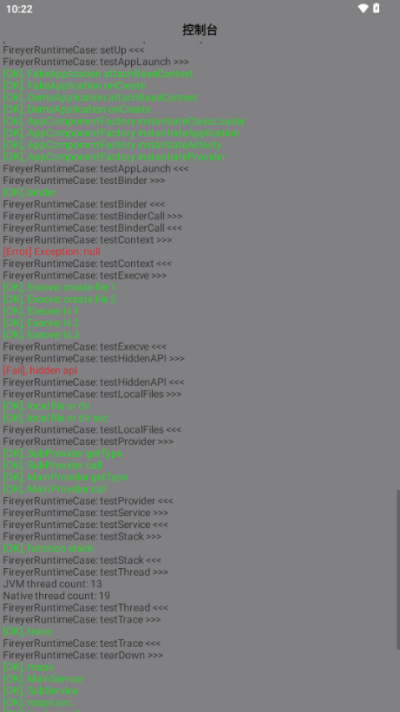The width and height of the screenshot is (400, 712).
Task: Click the "Native thread count: 19" line
Action: tap(56, 595)
